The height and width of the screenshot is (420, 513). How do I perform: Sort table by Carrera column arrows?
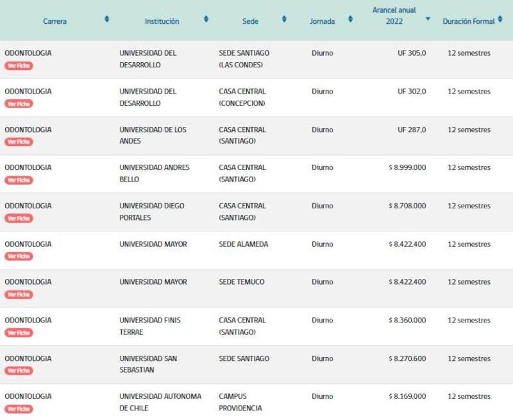(106, 19)
